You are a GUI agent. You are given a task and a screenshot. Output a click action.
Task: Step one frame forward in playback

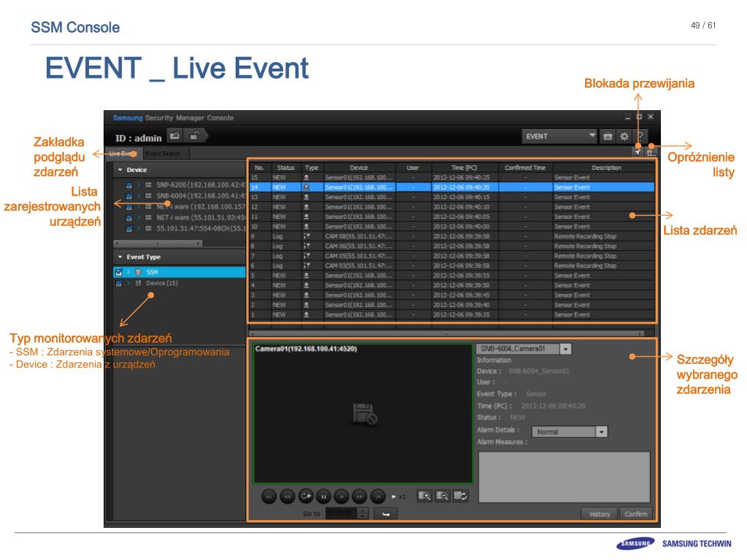pos(378,497)
